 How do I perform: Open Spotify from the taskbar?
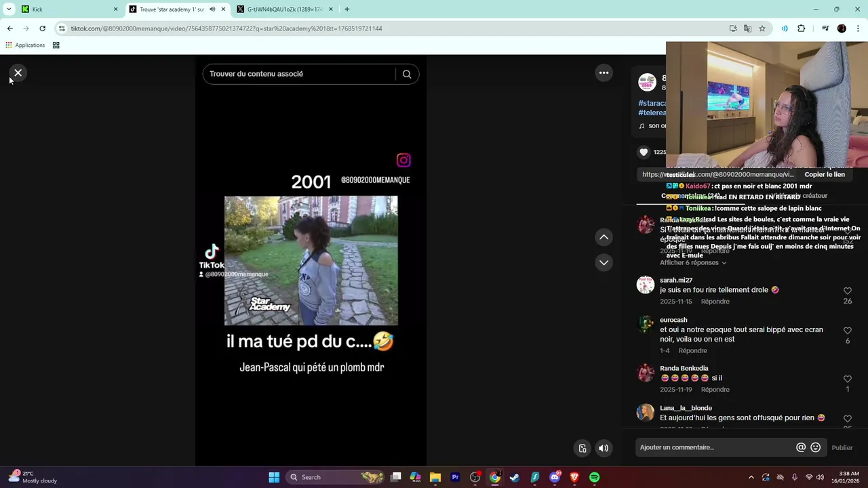595,477
